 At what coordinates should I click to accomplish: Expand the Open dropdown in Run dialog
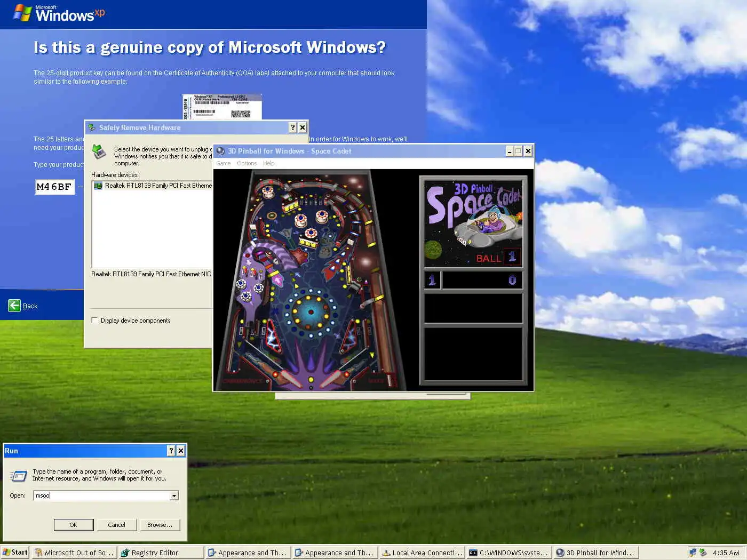coord(174,496)
